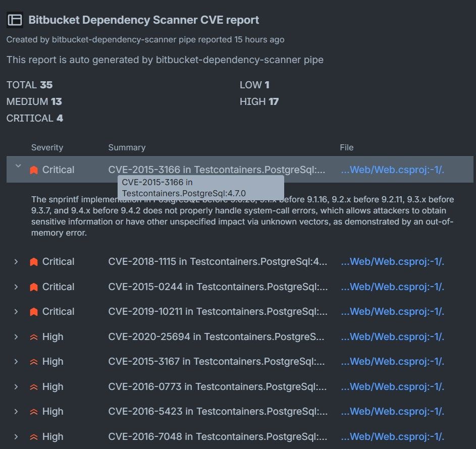
Task: Expand the CVE-2018-1115 row details
Action: [16, 262]
